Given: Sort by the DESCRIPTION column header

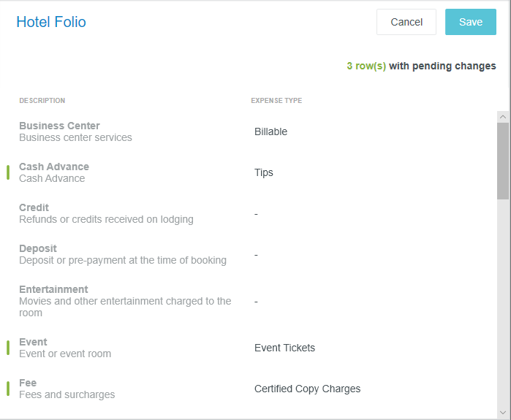Looking at the screenshot, I should coord(42,101).
